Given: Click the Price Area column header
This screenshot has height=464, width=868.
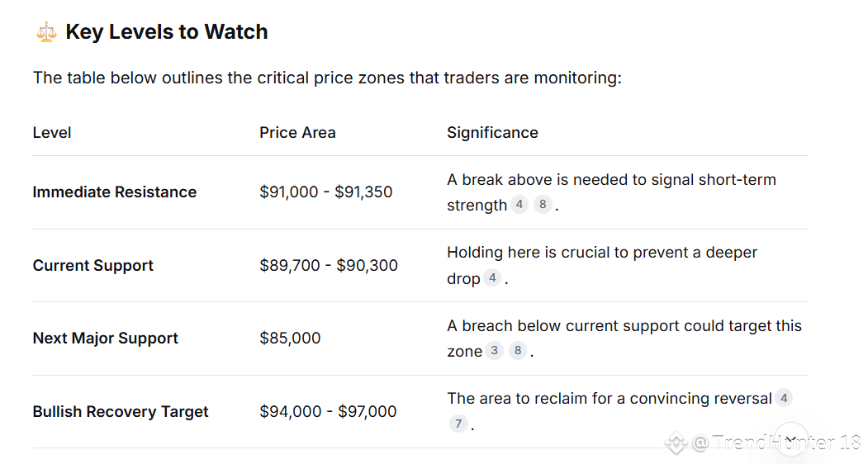Looking at the screenshot, I should [x=297, y=133].
